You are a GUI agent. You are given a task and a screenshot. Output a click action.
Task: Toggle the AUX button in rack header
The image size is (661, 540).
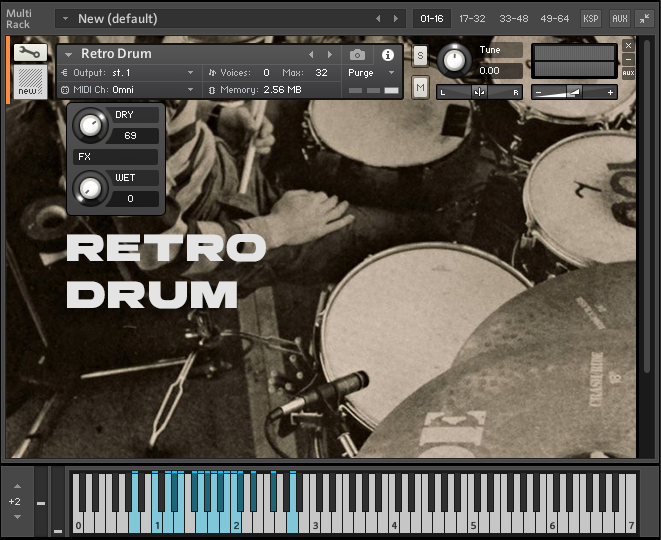[x=620, y=19]
